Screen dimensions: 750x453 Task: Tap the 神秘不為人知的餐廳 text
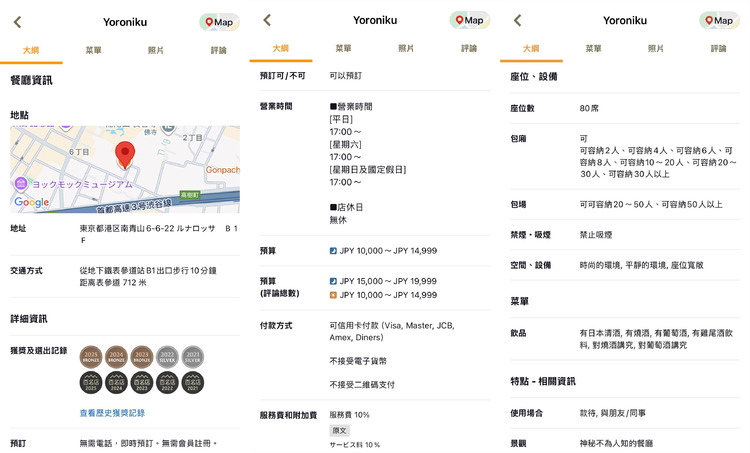(x=616, y=443)
